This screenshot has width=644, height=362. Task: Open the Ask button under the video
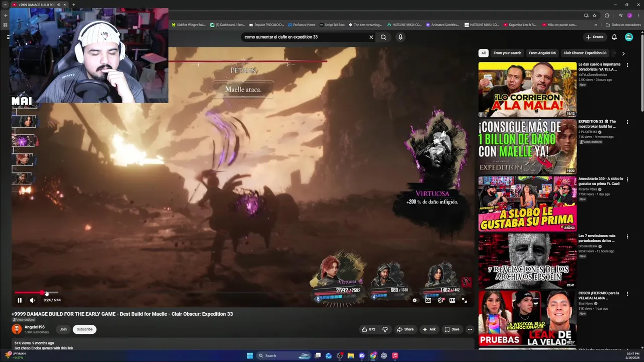[x=429, y=329]
